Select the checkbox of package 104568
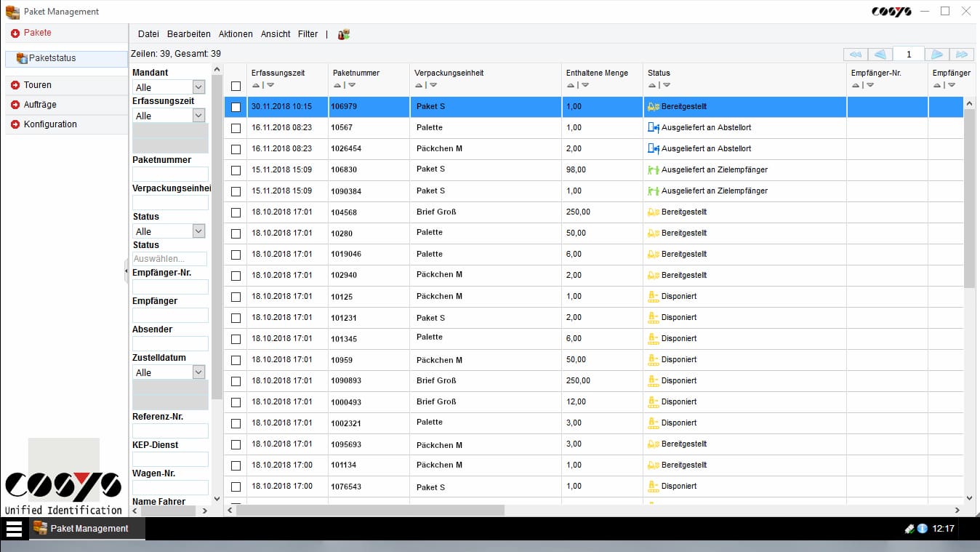The image size is (980, 552). pos(236,212)
